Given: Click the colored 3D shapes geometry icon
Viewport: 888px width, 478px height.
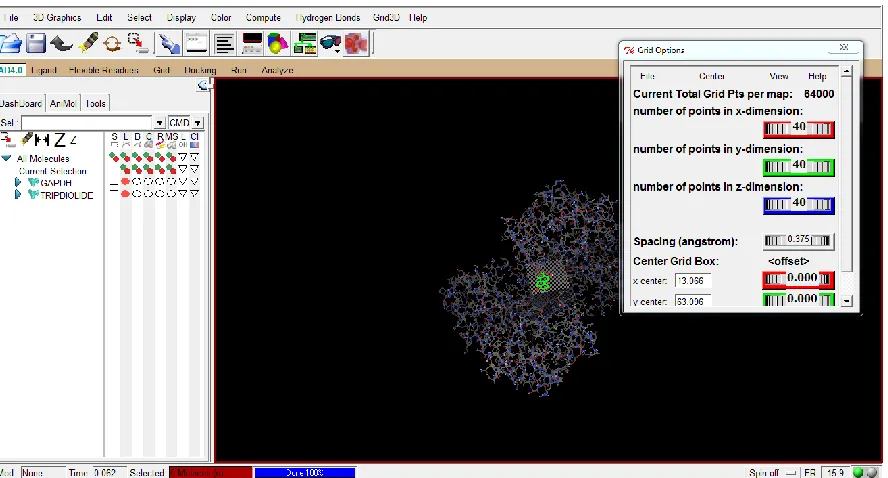Looking at the screenshot, I should [278, 44].
